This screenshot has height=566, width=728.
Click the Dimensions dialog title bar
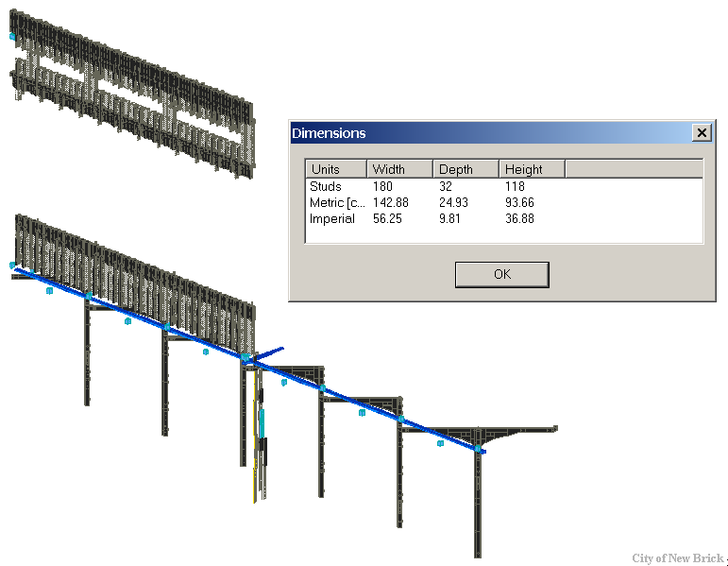[x=492, y=133]
